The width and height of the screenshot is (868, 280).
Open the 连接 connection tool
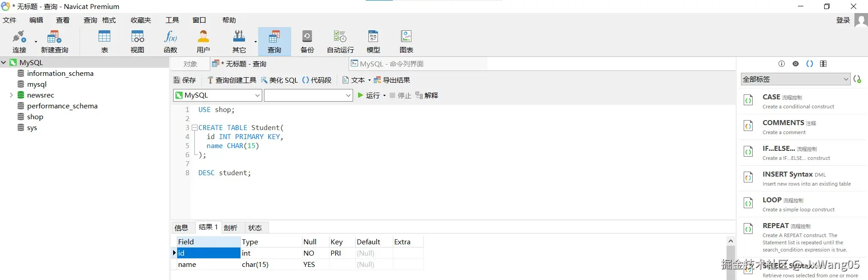tap(19, 42)
